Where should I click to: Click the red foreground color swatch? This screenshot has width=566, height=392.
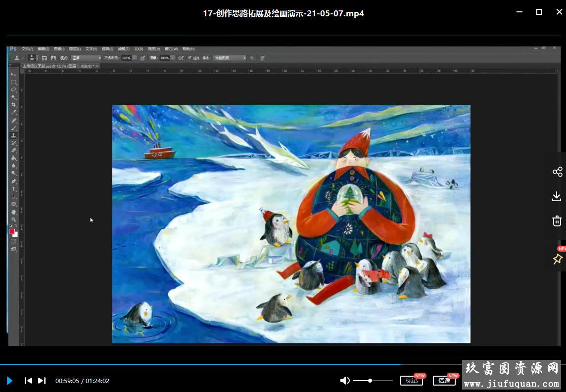click(x=12, y=231)
